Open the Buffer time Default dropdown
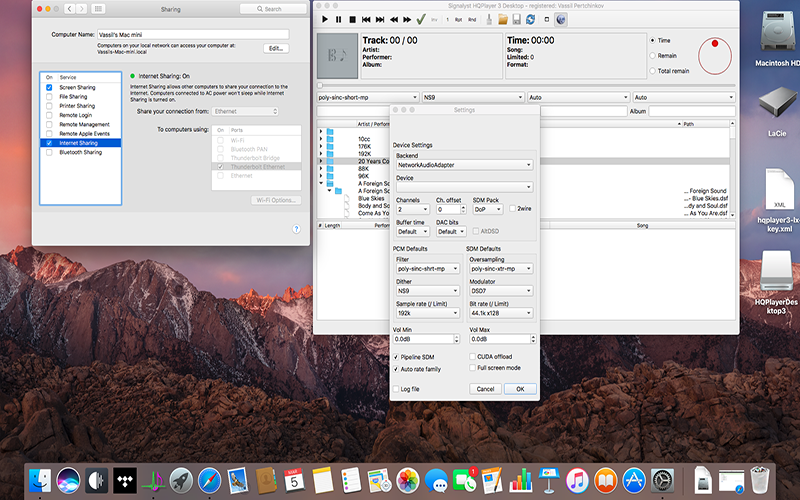Viewport: 800px width, 500px height. point(412,232)
